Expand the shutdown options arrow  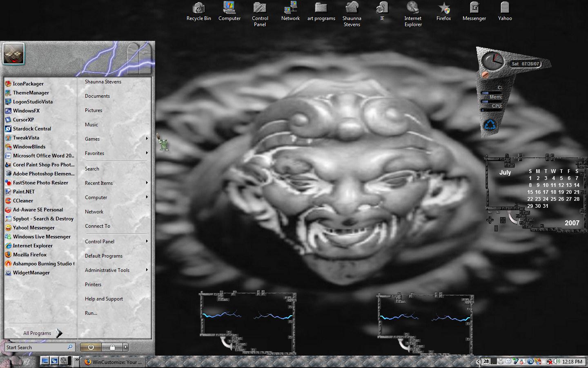[126, 347]
